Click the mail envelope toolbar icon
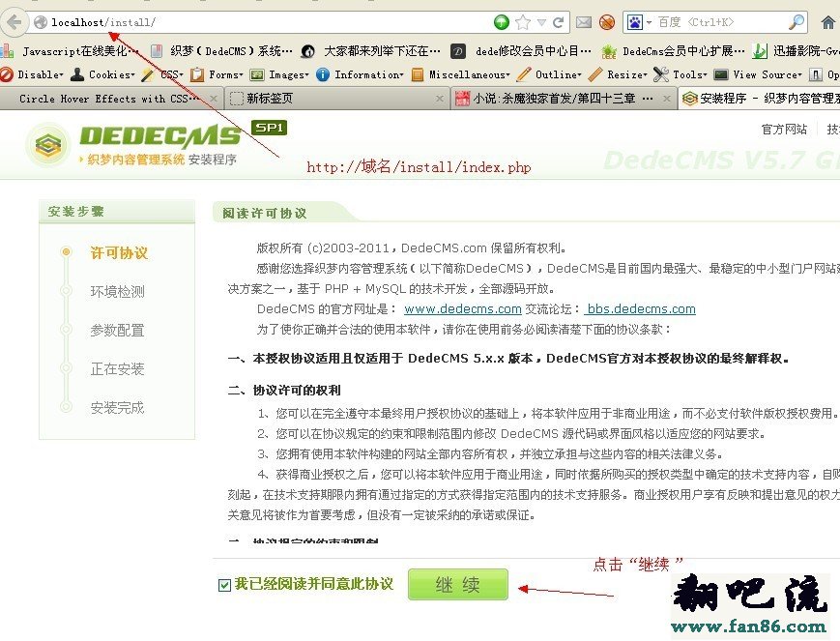This screenshot has width=840, height=641. tap(584, 22)
